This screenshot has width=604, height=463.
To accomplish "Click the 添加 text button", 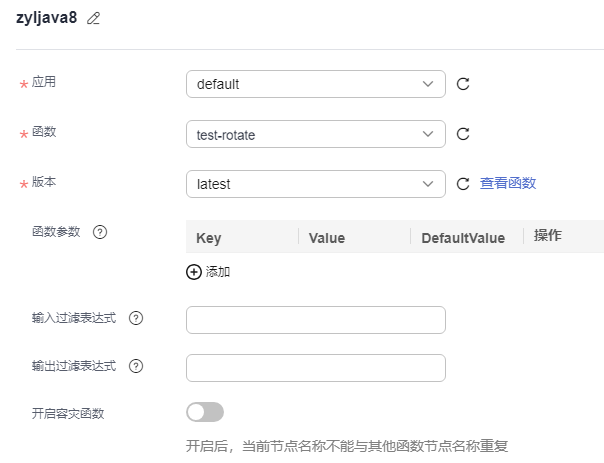I will coord(218,272).
